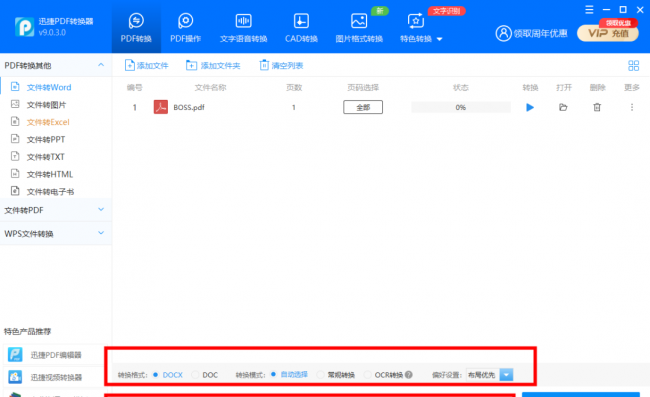
Task: Open the CAD转换 tab
Action: click(301, 27)
